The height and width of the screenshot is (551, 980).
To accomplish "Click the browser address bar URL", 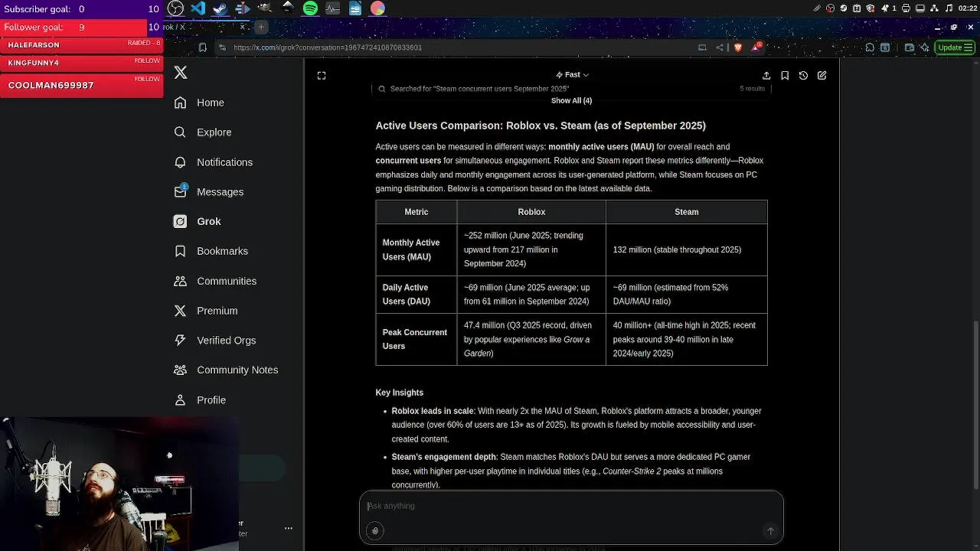I will [328, 47].
